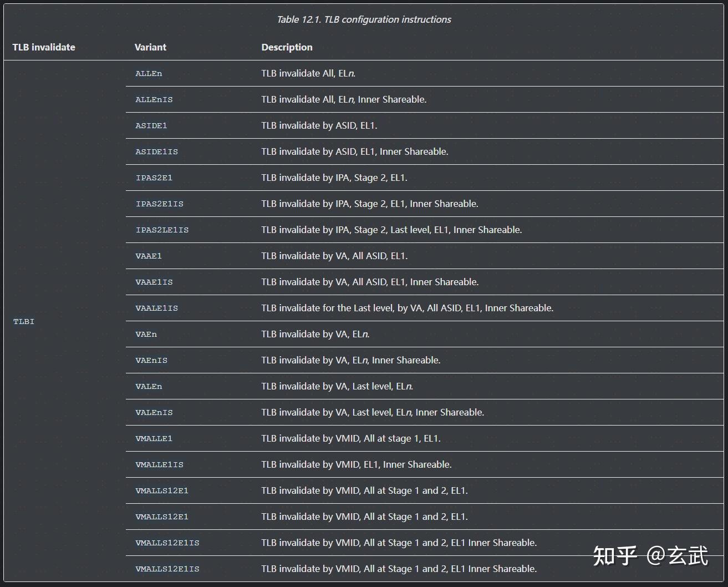This screenshot has width=728, height=587.
Task: Select the ASIDE1IS variant code
Action: (x=156, y=151)
